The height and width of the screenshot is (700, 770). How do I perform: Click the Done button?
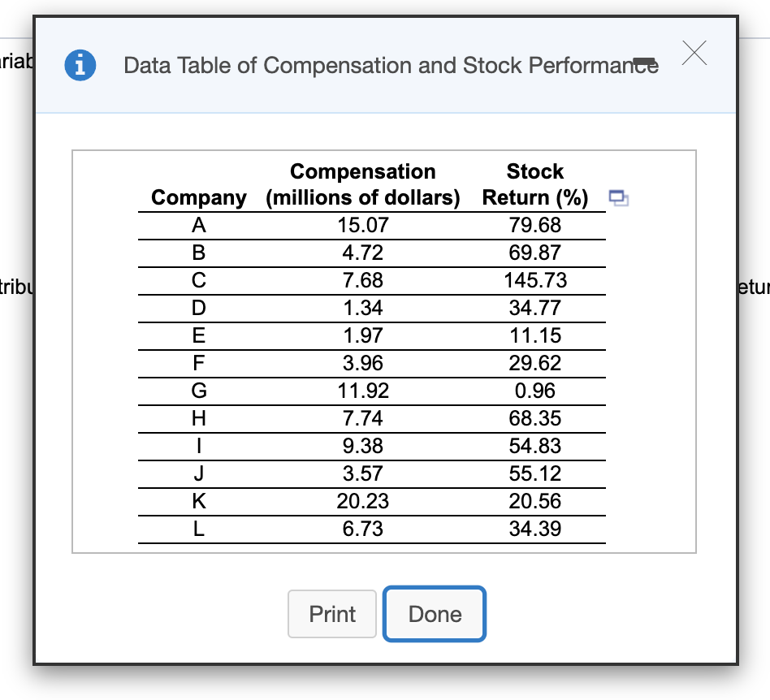click(435, 614)
